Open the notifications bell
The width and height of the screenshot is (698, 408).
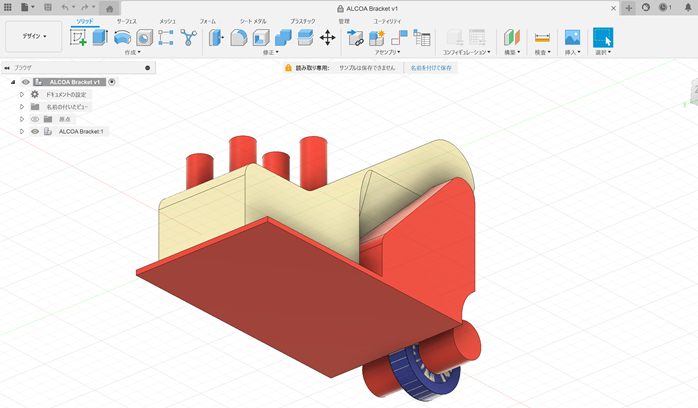click(688, 8)
